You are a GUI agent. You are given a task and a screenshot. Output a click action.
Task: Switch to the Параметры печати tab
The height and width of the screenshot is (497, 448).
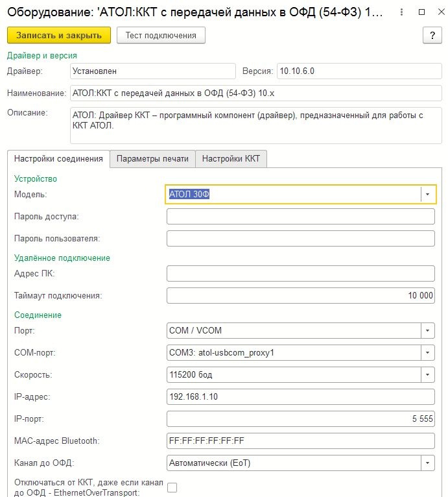[152, 159]
